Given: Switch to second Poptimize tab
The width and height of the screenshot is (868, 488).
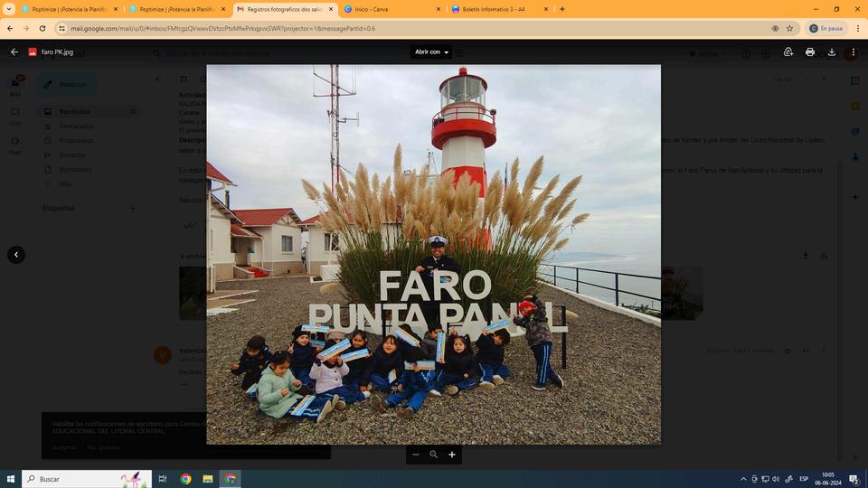Looking at the screenshot, I should click(x=177, y=9).
